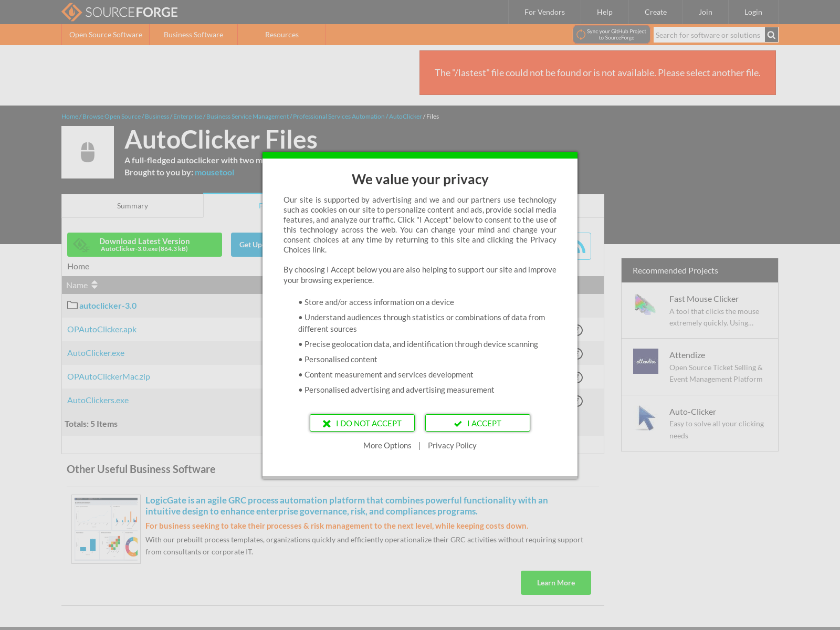Click Enterprise breadcrumb link
The height and width of the screenshot is (630, 840).
click(187, 117)
